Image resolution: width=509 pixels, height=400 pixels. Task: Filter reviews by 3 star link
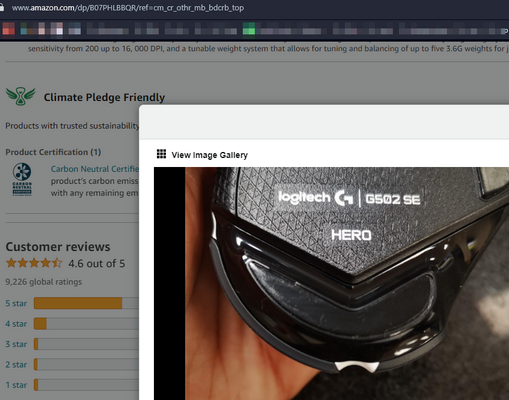tap(16, 344)
